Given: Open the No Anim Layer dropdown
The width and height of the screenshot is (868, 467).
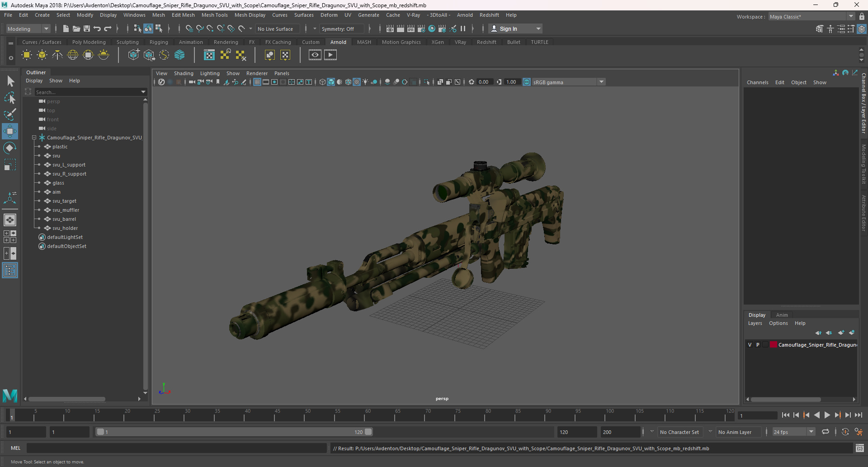Looking at the screenshot, I should point(710,432).
